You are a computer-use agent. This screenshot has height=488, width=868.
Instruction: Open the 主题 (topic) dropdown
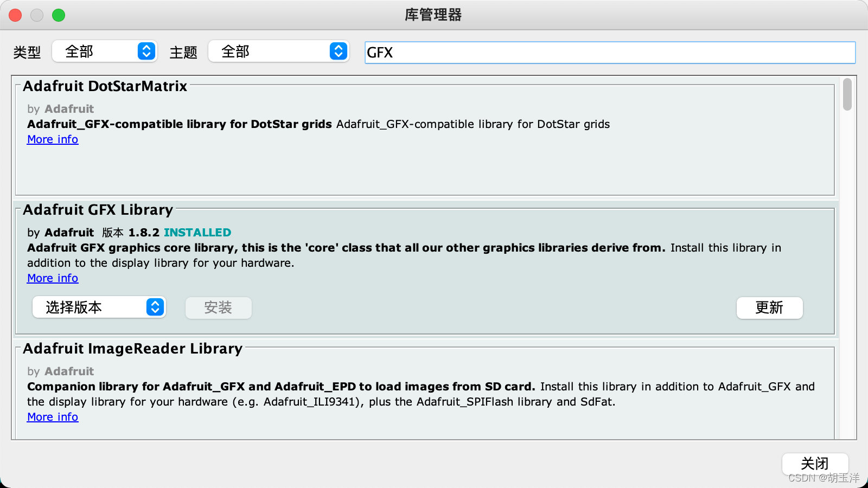tap(279, 52)
